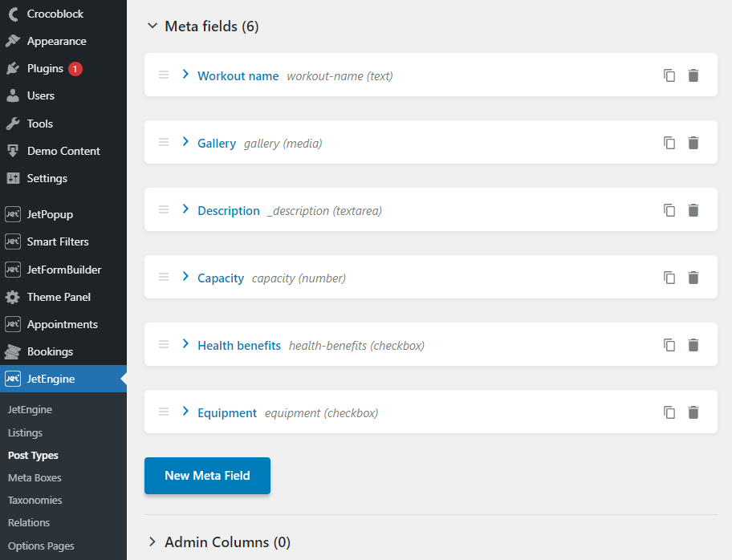Expand the Gallery field chevron
The width and height of the screenshot is (732, 560).
185,141
